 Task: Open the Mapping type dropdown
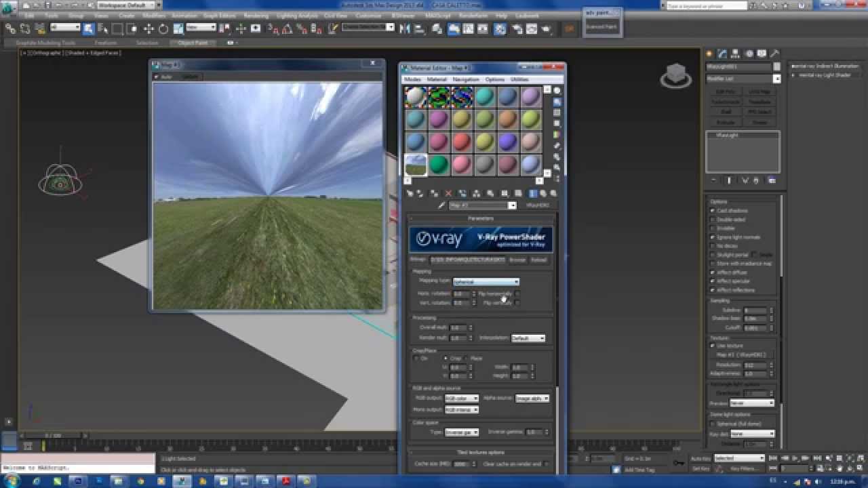(x=486, y=281)
